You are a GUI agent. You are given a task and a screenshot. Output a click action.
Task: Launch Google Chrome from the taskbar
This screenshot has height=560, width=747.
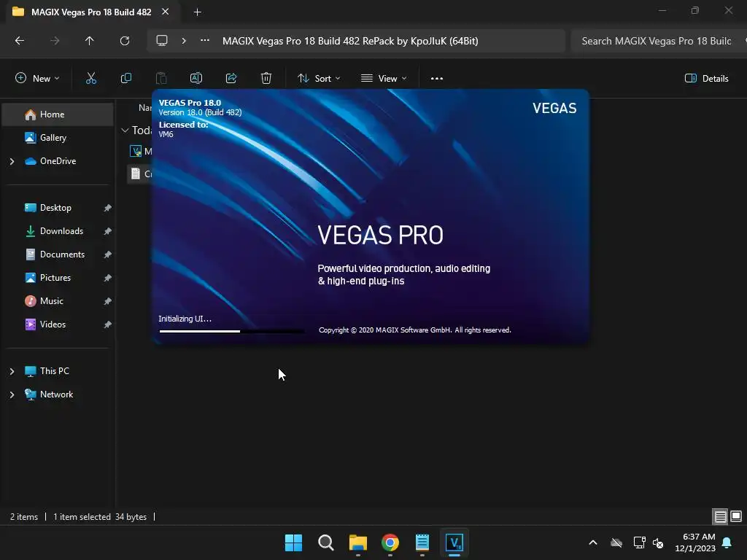tap(390, 542)
